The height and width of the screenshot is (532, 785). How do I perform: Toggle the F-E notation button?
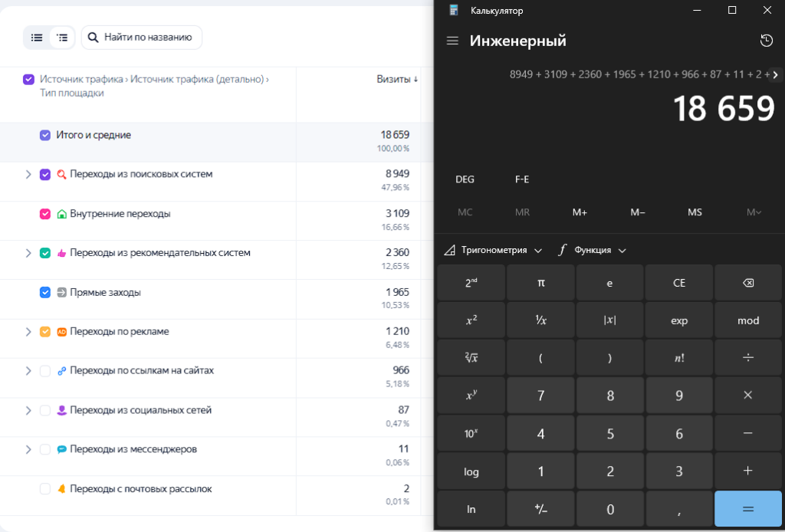pos(522,179)
